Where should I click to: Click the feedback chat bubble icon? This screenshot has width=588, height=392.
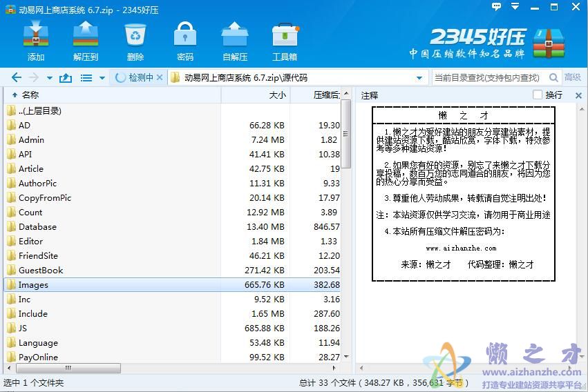[496, 7]
